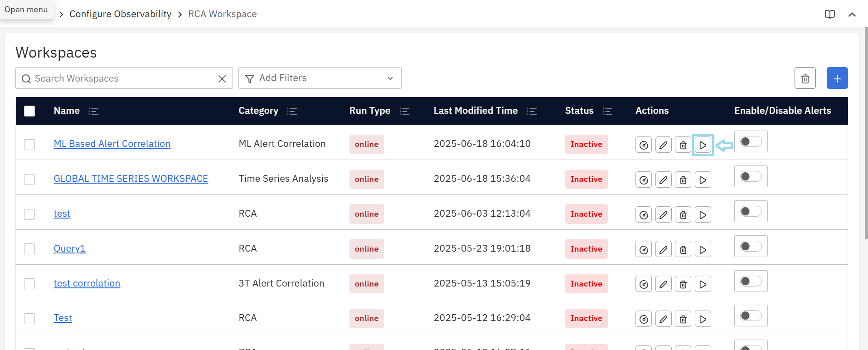This screenshot has height=350, width=868.
Task: Delete the test workspace row
Action: [x=683, y=215]
